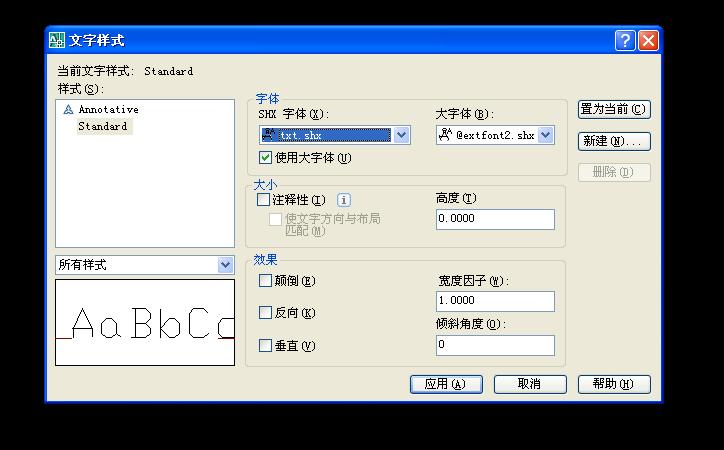This screenshot has width=724, height=450.
Task: Toggle the 颠倒 upside-down effect checkbox
Action: click(x=266, y=281)
